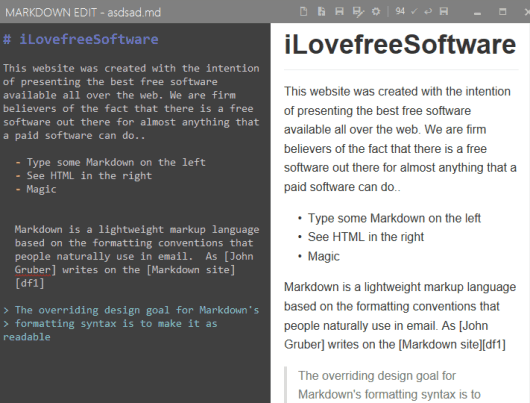The width and height of the screenshot is (530, 403).
Task: Close the Markdown Edit window
Action: 527,12
